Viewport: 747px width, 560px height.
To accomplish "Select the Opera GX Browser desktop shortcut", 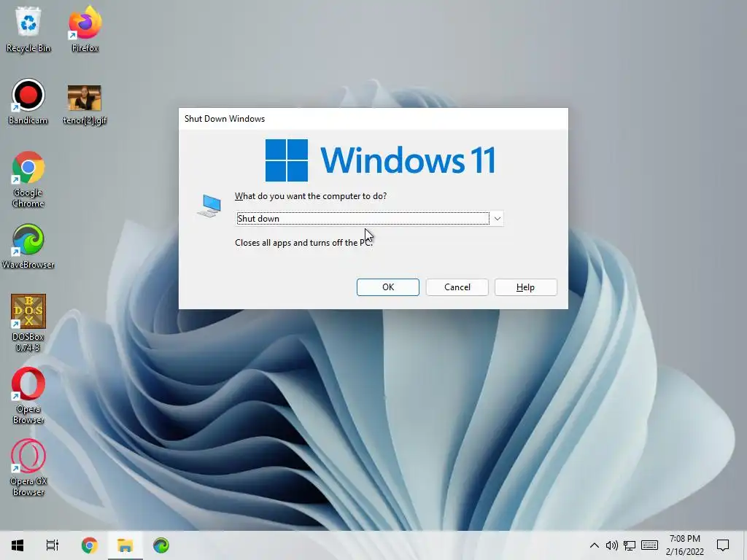I will (x=28, y=467).
